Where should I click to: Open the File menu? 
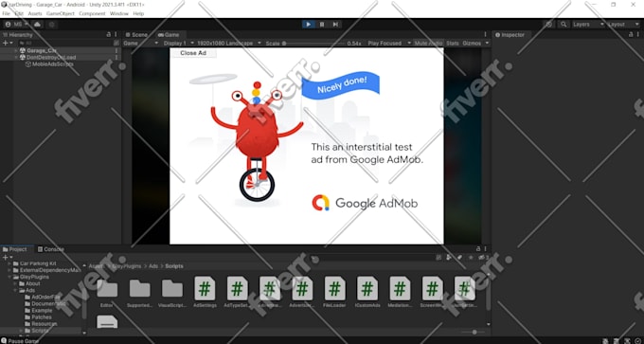point(7,13)
